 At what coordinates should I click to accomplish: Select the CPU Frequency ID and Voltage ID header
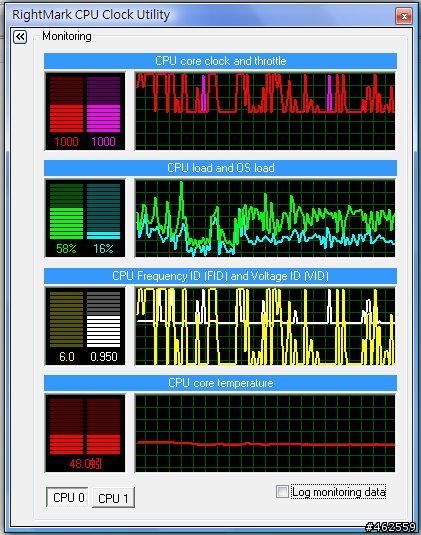tap(220, 276)
